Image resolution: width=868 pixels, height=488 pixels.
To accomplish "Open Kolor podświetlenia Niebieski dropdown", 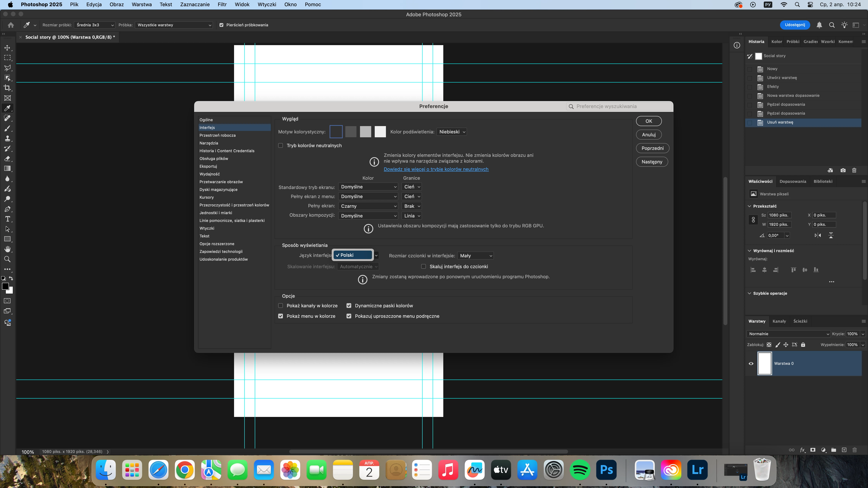I will pos(451,132).
